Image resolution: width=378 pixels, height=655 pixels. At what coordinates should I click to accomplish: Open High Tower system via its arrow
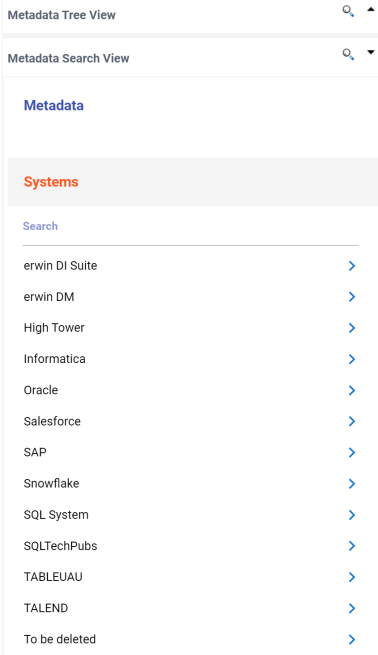pos(352,328)
